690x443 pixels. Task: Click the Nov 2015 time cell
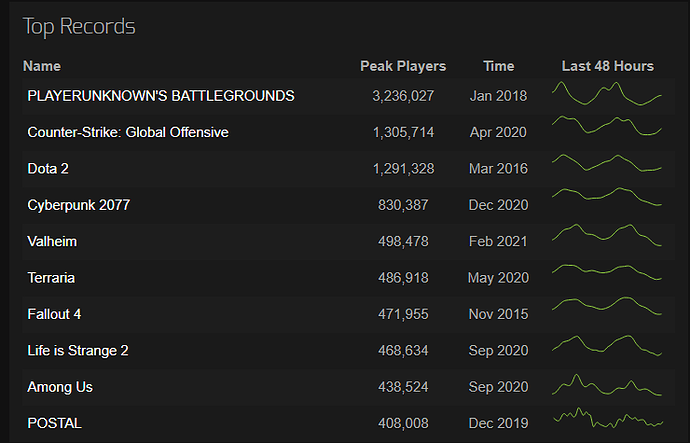pos(498,314)
